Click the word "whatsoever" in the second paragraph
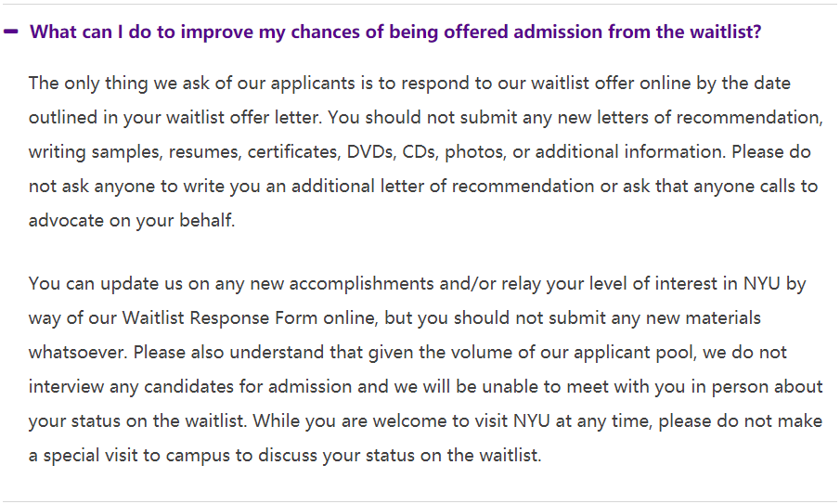 (x=76, y=352)
